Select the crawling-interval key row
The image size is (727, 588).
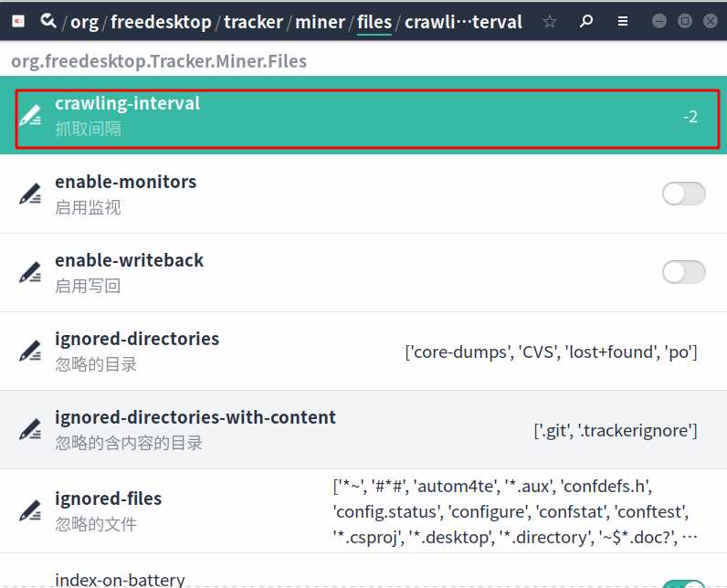click(365, 116)
